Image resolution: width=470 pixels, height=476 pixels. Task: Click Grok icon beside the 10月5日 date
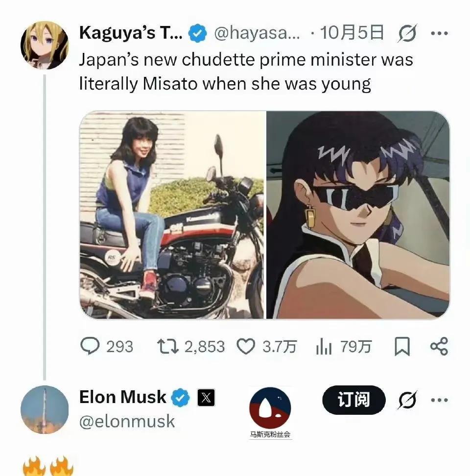click(x=407, y=34)
